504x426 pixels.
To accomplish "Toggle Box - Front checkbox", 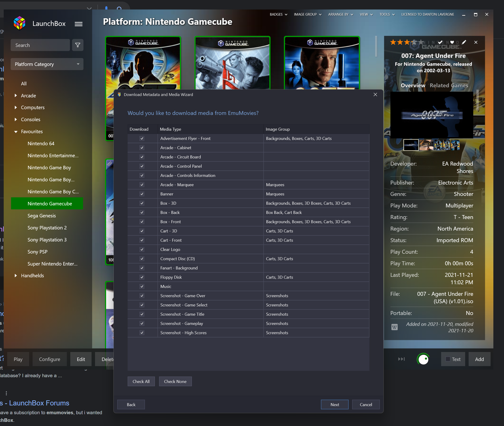I will coord(142,222).
